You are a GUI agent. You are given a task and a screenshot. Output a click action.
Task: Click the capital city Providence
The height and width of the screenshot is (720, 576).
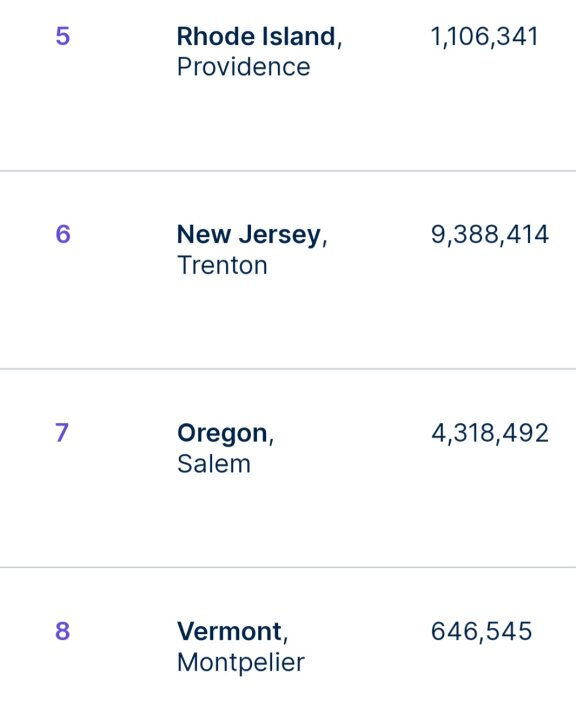(244, 67)
